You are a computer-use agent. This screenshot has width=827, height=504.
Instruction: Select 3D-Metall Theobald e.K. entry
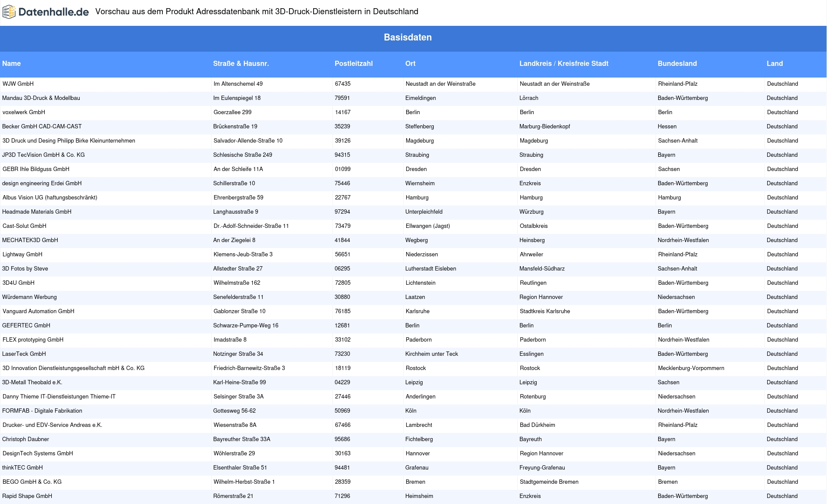[32, 382]
